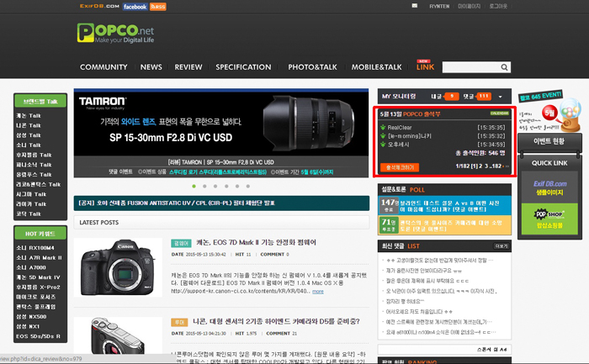Open the envelope messages icon
The image size is (589, 364).
tap(415, 6)
